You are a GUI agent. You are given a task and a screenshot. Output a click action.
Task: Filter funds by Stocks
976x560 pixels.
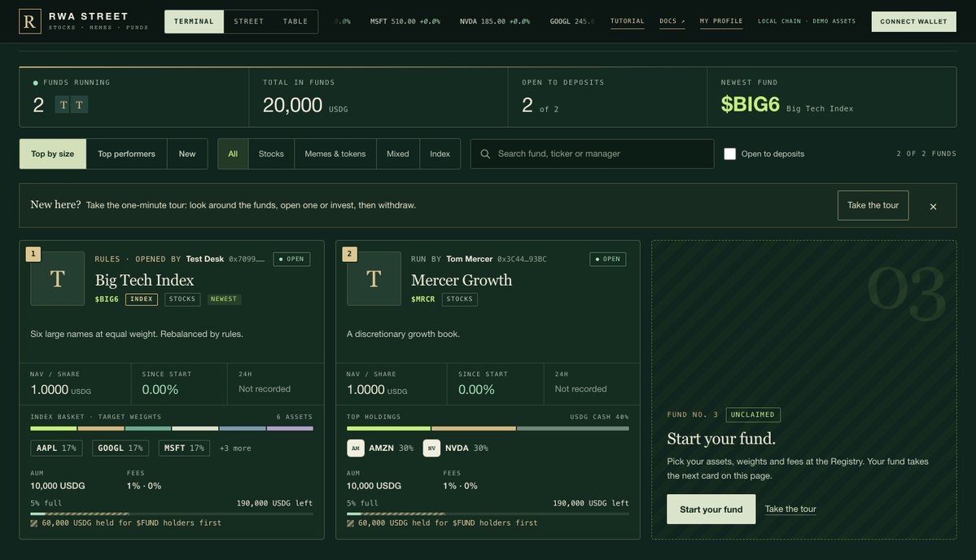point(271,154)
